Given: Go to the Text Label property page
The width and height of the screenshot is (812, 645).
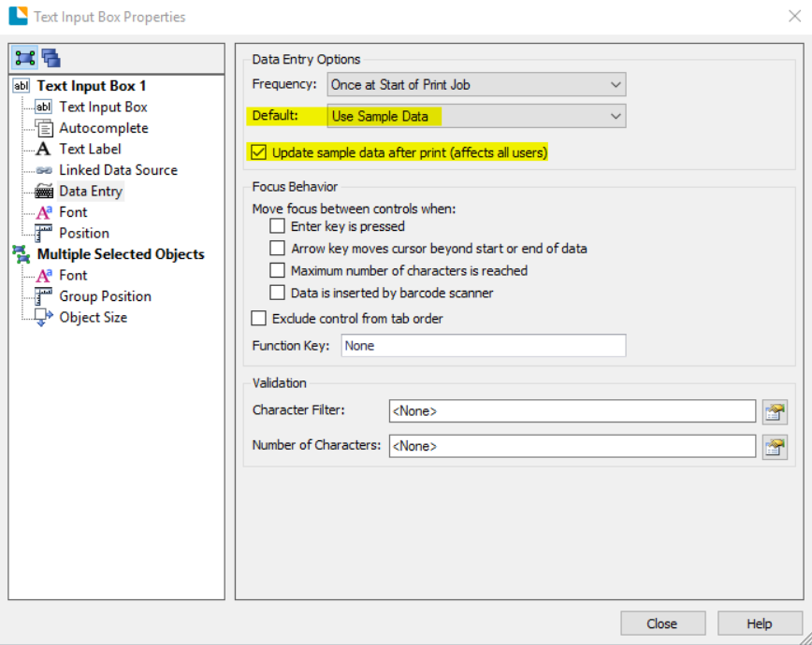Looking at the screenshot, I should [x=90, y=149].
